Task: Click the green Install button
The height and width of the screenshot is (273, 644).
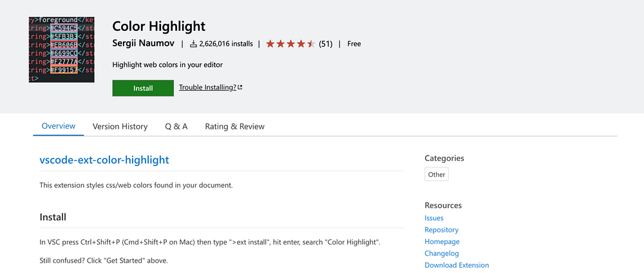Action: point(143,88)
